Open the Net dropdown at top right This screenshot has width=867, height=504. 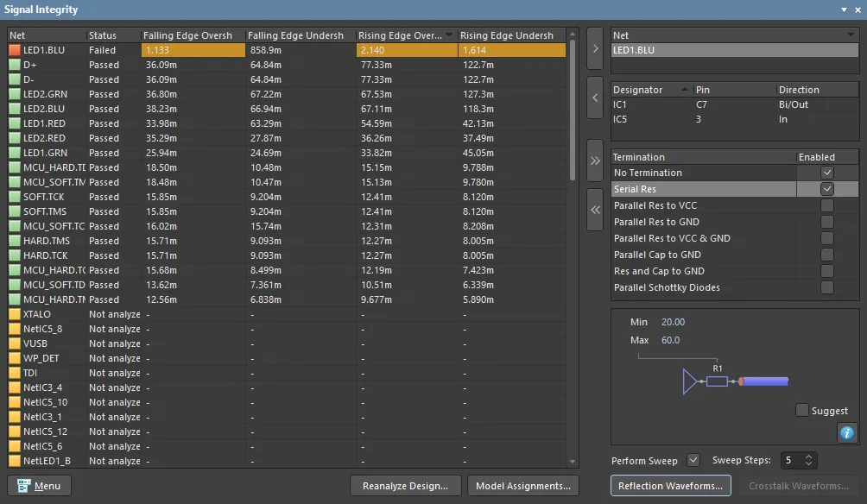(852, 34)
